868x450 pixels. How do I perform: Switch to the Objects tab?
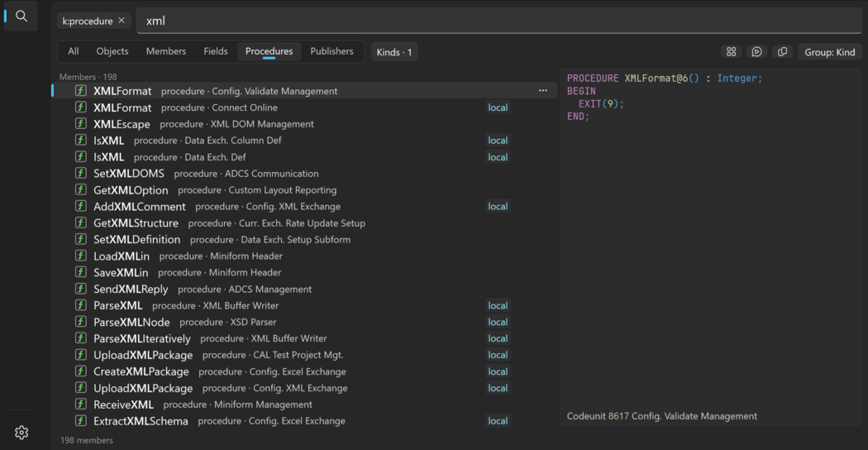point(112,51)
